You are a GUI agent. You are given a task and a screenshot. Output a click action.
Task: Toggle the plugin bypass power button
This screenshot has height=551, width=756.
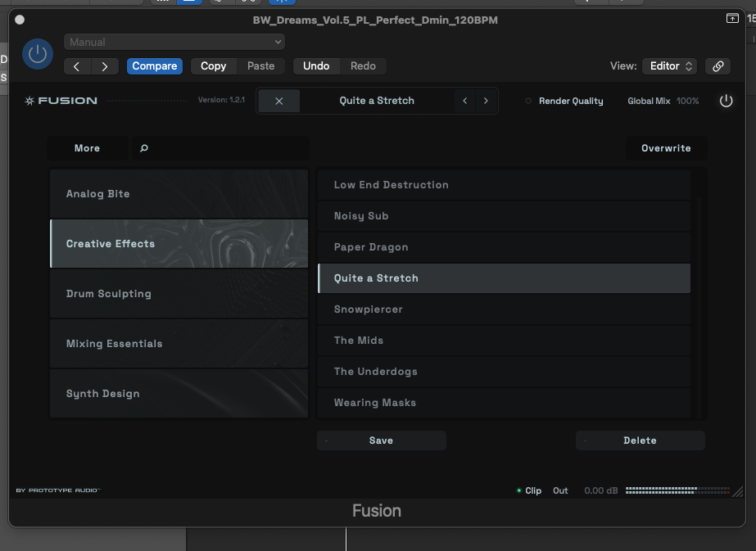coord(36,54)
